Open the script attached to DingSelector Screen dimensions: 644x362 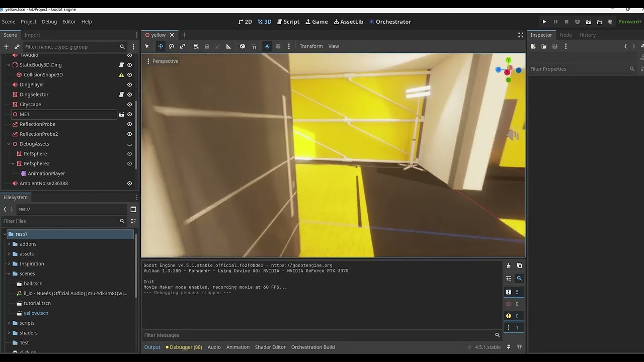pyautogui.click(x=121, y=95)
